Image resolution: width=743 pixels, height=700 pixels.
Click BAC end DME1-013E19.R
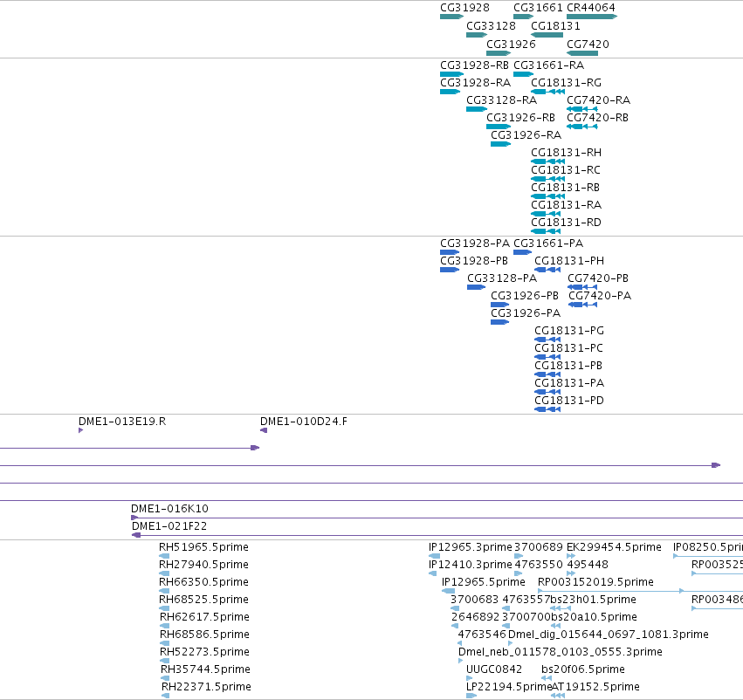pos(81,430)
